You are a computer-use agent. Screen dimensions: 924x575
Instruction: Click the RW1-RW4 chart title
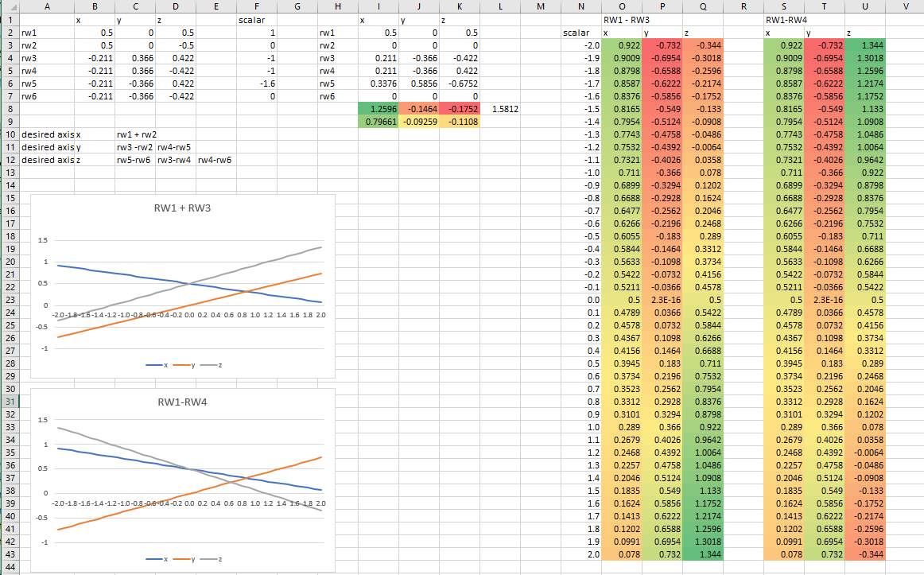[182, 402]
